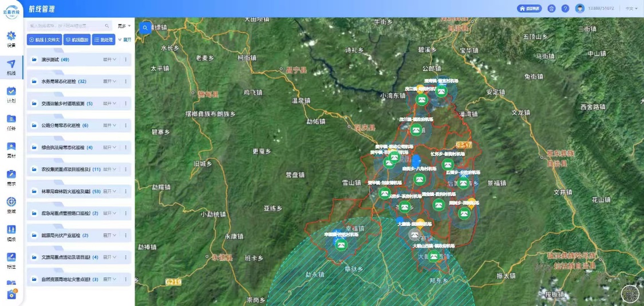This screenshot has width=644, height=306.
Task: Click the user avatar in header
Action: [580, 9]
